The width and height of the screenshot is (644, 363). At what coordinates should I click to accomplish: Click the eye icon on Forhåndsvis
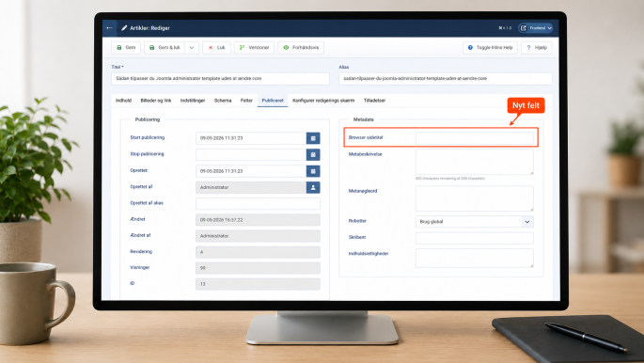[286, 48]
